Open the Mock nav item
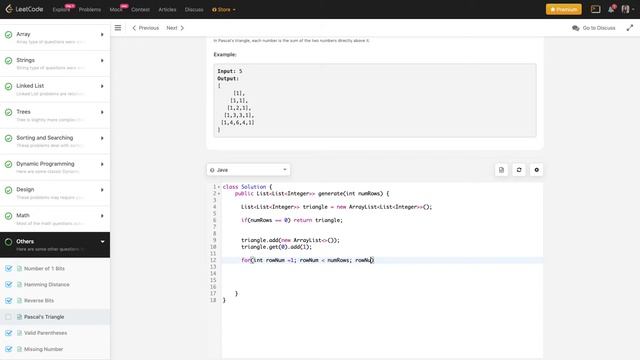Viewport: 640px width, 360px height. [x=116, y=9]
